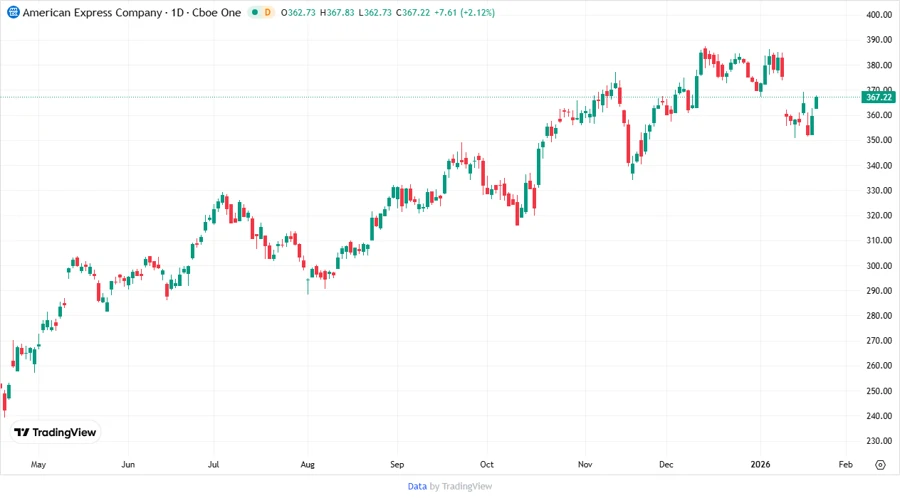900x498 pixels.
Task: Click the 360.00 price axis label
Action: (x=879, y=115)
